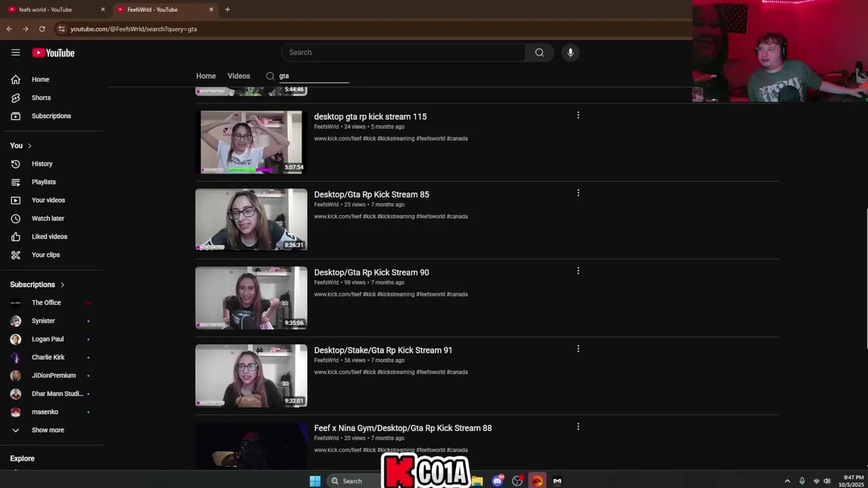Open options menu for Kick Stream 85
This screenshot has height=488, width=868.
578,193
